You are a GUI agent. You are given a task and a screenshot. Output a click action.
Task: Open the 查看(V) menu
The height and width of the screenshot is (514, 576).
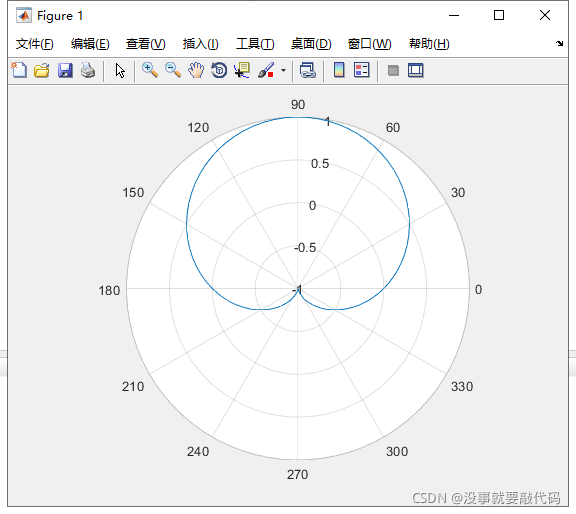click(x=145, y=44)
